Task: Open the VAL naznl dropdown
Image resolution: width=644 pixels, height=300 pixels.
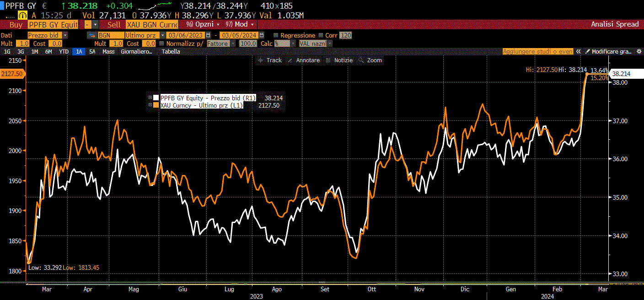Action: tap(330, 44)
